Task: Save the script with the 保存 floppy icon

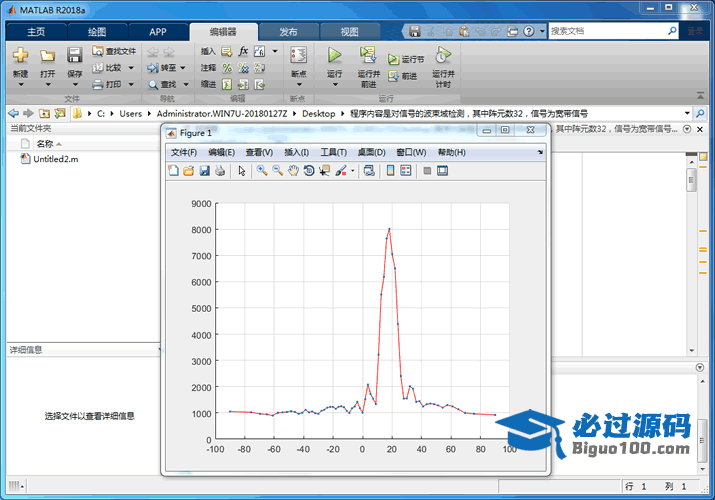Action: click(74, 56)
